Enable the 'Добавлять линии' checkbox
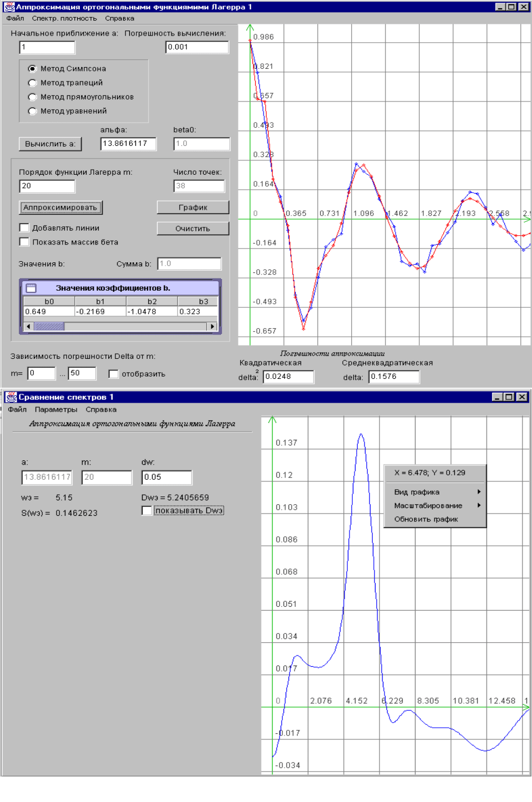The image size is (532, 802). pyautogui.click(x=24, y=227)
